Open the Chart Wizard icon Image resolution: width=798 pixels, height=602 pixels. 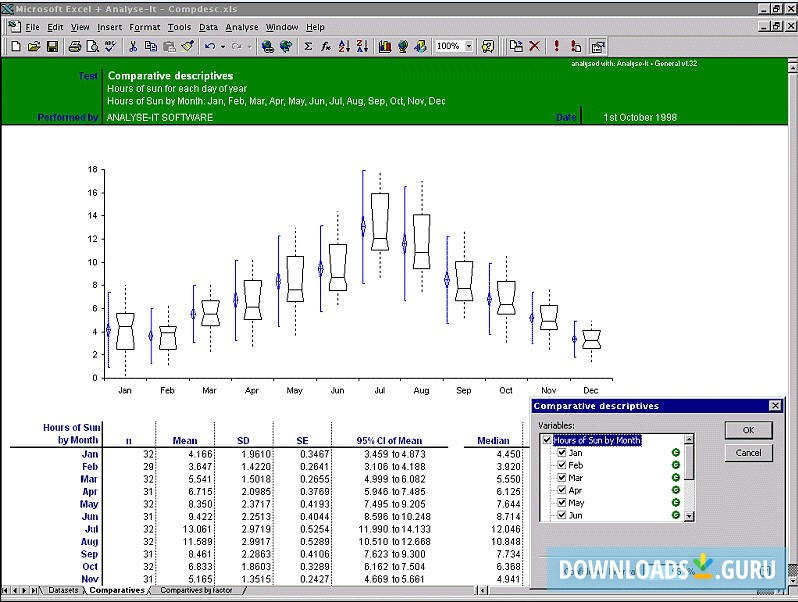385,46
